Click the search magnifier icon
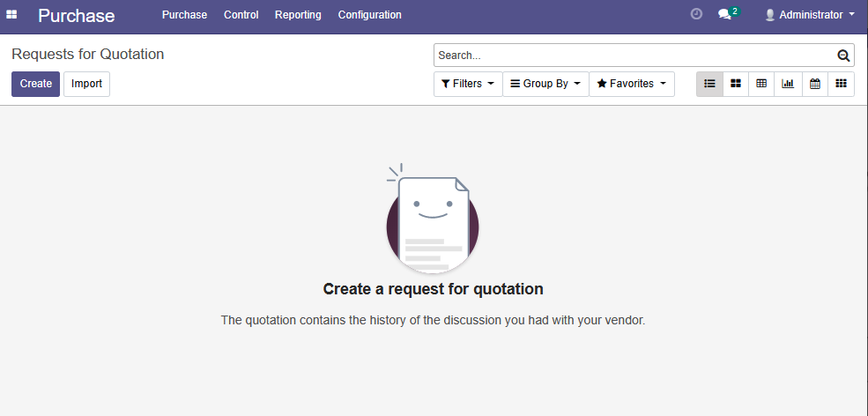The height and width of the screenshot is (416, 868). (843, 56)
